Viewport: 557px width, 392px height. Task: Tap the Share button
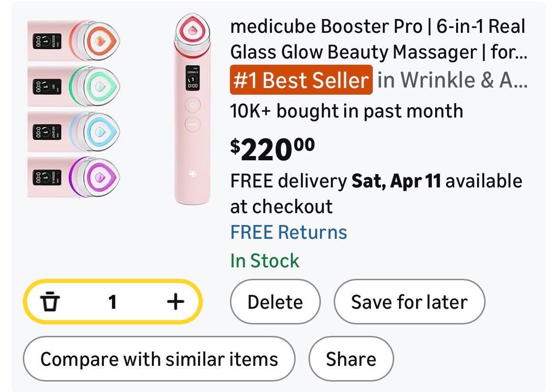[351, 359]
